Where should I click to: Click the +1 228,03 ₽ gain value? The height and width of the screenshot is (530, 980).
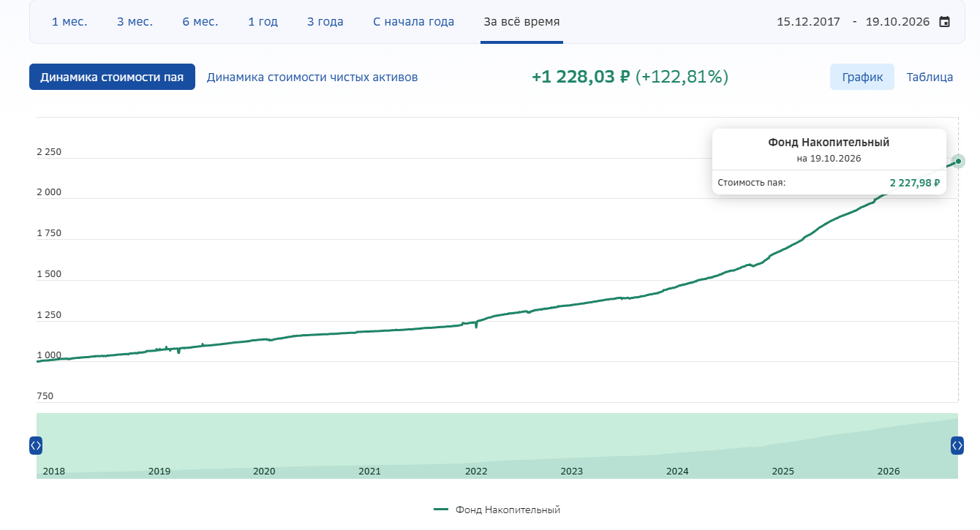[581, 77]
